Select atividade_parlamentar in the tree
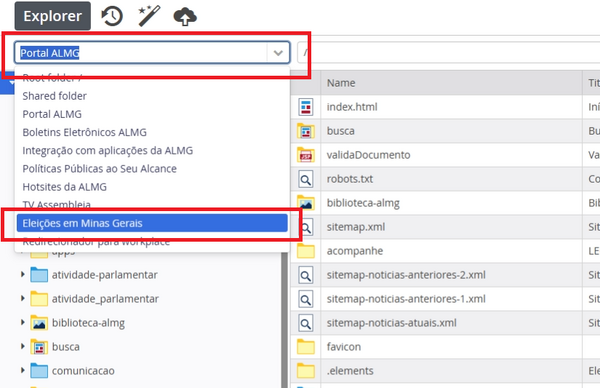This screenshot has height=388, width=600. pyautogui.click(x=105, y=299)
